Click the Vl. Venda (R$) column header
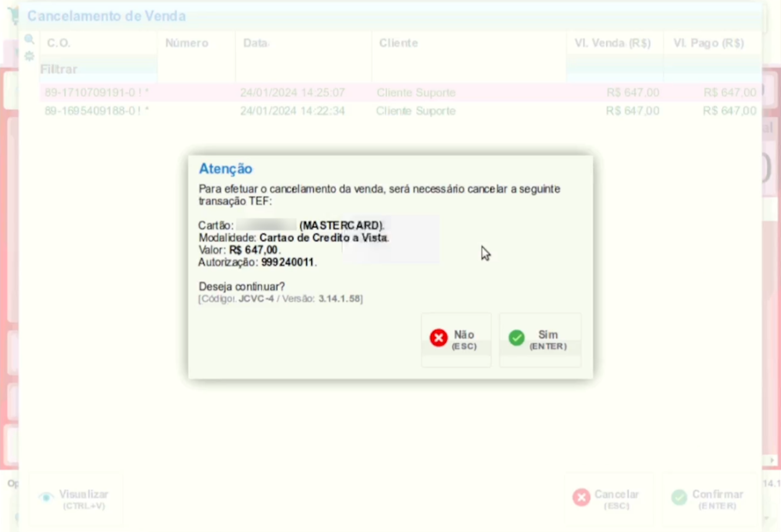Image resolution: width=781 pixels, height=532 pixels. coord(613,43)
